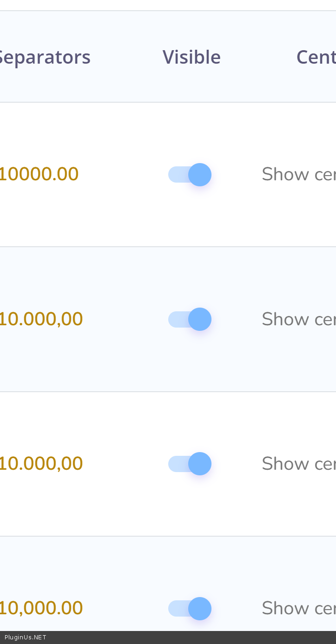Expand the third row's Show cents dropdown
This screenshot has width=336, height=644.
pos(298,464)
